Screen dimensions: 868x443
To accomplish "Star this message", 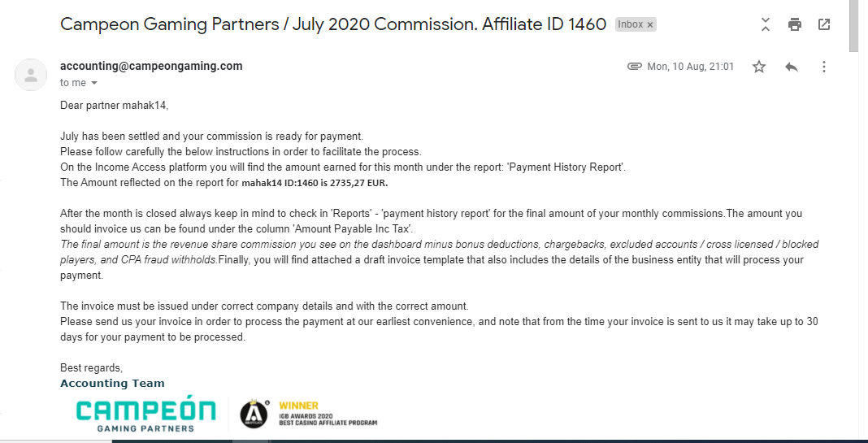I will point(759,67).
